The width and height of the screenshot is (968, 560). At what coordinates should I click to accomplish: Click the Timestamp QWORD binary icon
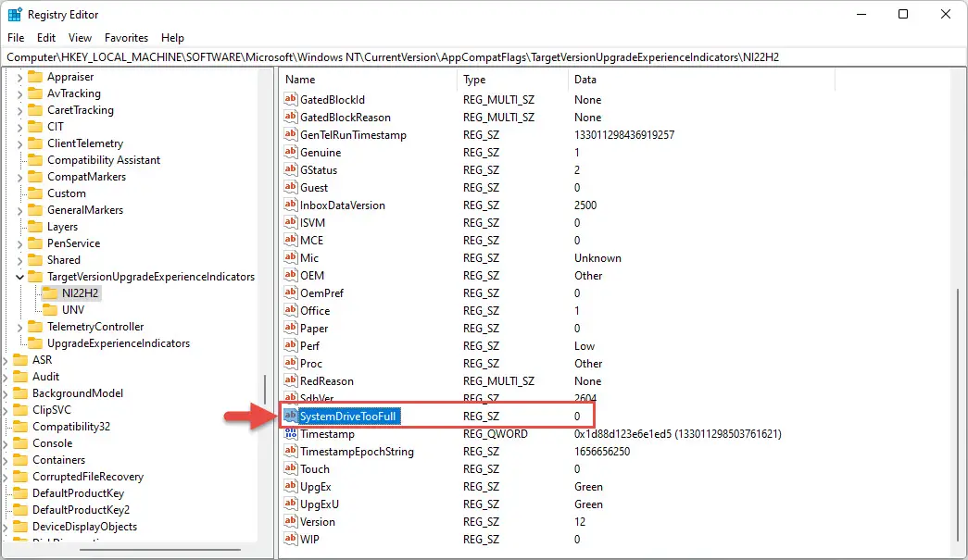[x=291, y=433]
